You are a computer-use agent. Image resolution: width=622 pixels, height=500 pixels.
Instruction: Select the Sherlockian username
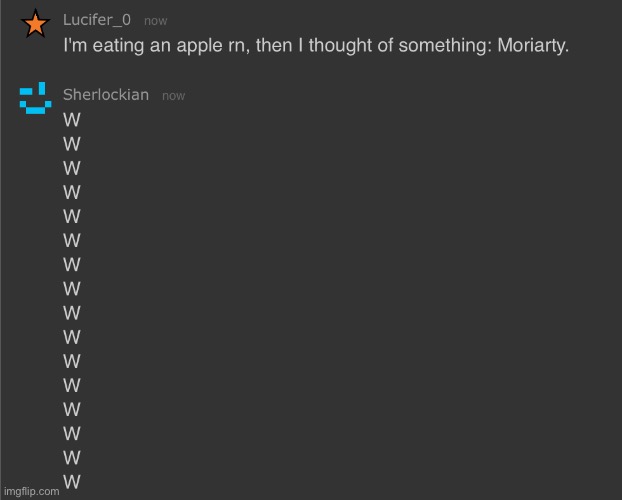(x=106, y=95)
